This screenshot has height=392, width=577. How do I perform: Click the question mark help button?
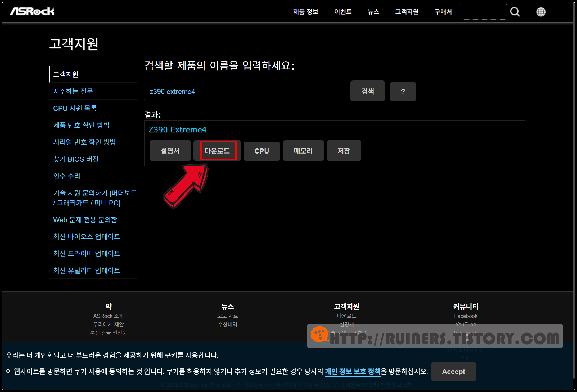[403, 92]
